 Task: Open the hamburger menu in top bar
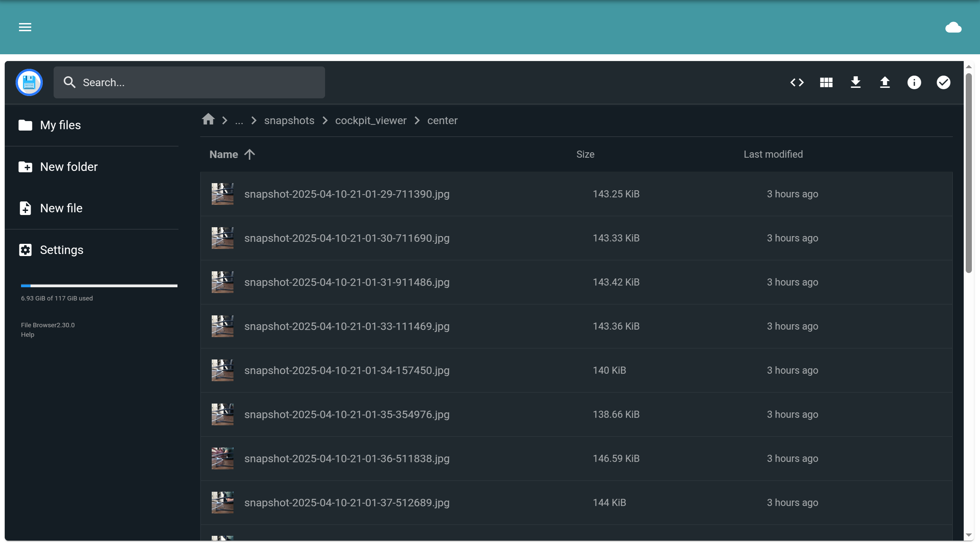click(25, 27)
